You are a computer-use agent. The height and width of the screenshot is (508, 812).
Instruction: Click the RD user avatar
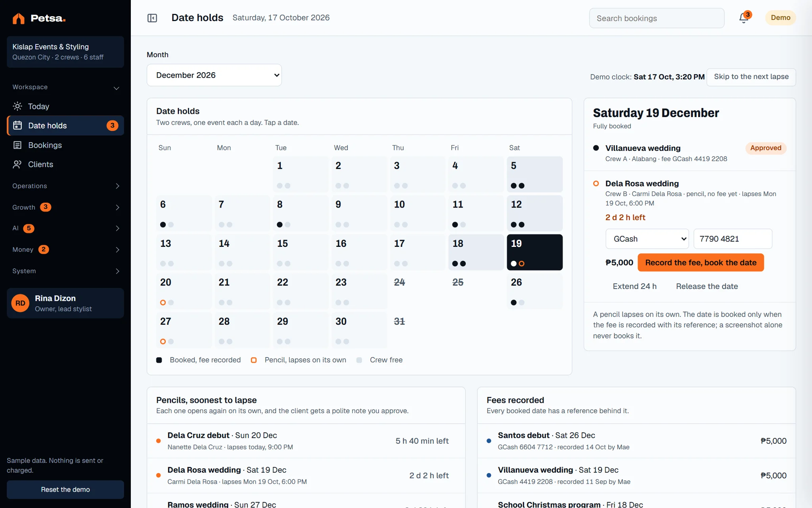(x=20, y=303)
